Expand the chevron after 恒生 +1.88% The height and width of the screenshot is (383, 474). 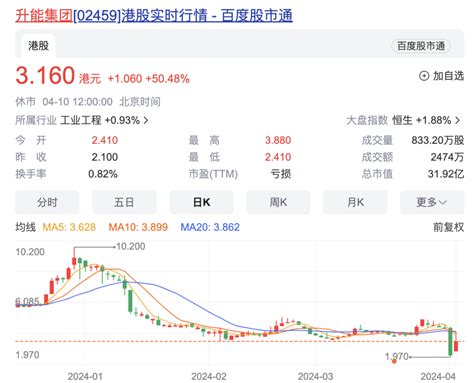coord(458,120)
